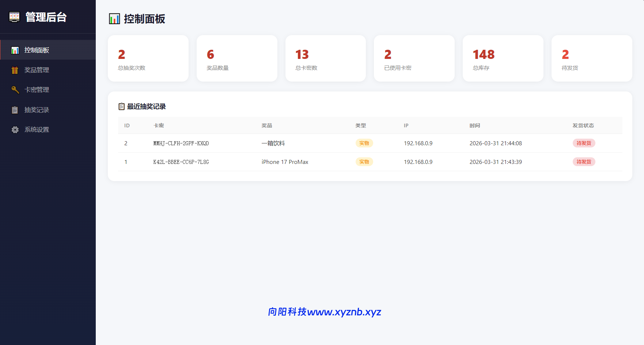Select the 总抽奖次数 stat card
This screenshot has height=345, width=644.
coord(148,58)
